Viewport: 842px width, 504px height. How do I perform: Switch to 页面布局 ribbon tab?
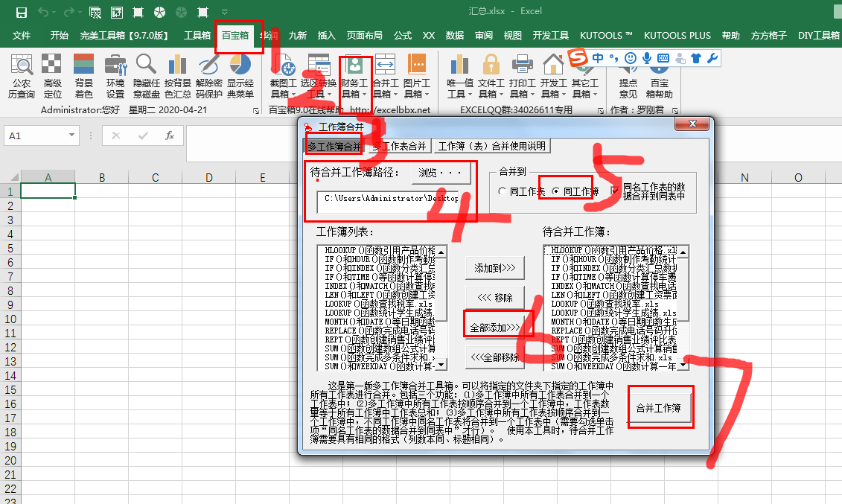point(364,36)
